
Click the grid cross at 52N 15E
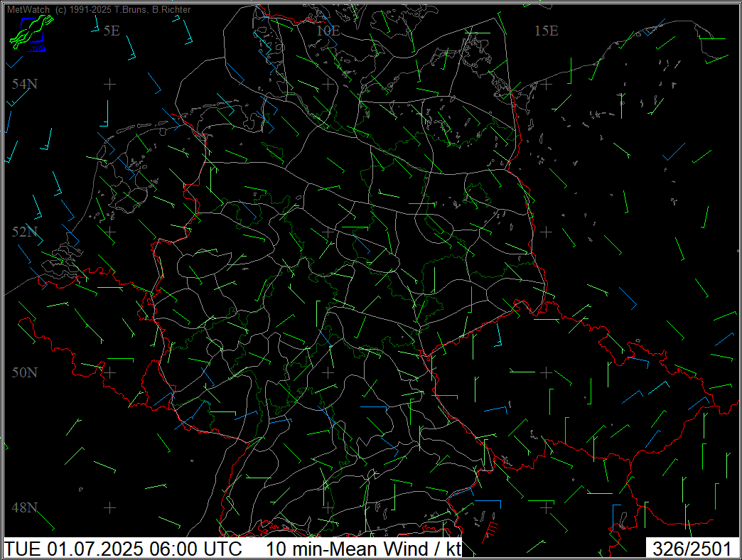[546, 232]
